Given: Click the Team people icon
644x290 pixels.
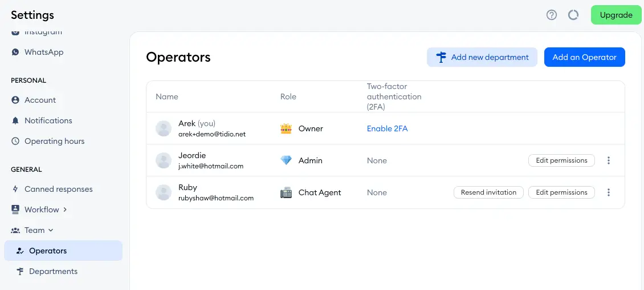Looking at the screenshot, I should click(x=15, y=231).
